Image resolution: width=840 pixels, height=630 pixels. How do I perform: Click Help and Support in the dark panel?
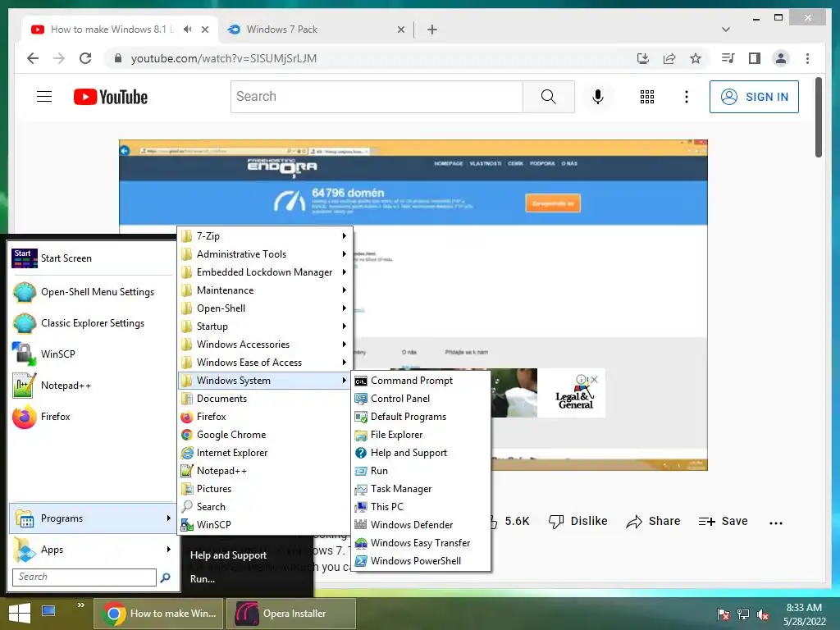tap(228, 555)
